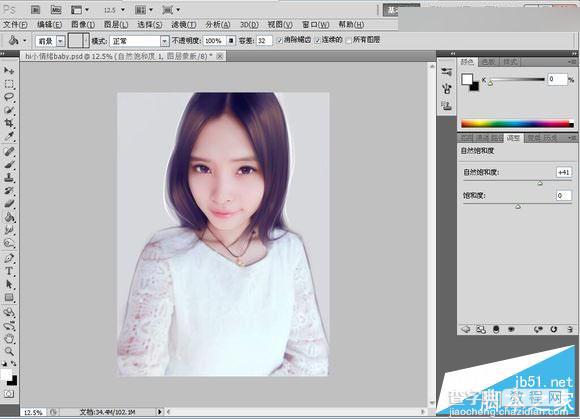The image size is (580, 419).
Task: Select the Path Selection tool
Action: pos(9,284)
